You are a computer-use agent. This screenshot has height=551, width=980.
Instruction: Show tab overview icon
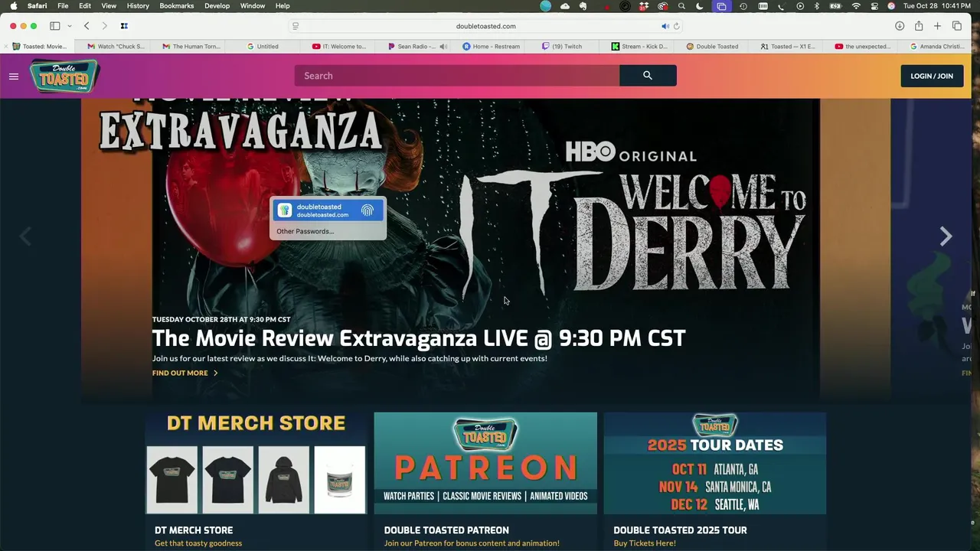click(957, 26)
